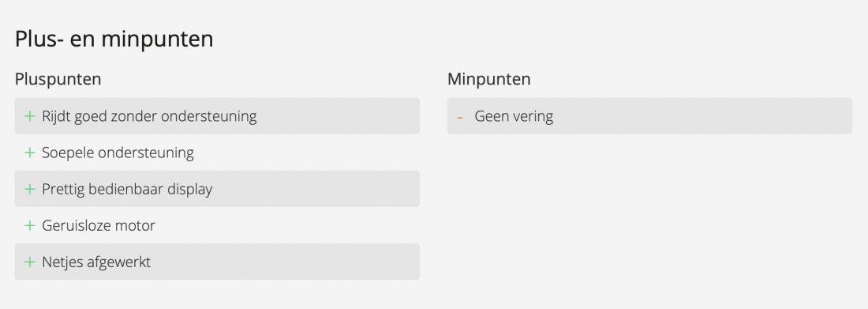868x309 pixels.
Task: Select the plus icon before Prettig bedienbaar display
Action: [30, 189]
